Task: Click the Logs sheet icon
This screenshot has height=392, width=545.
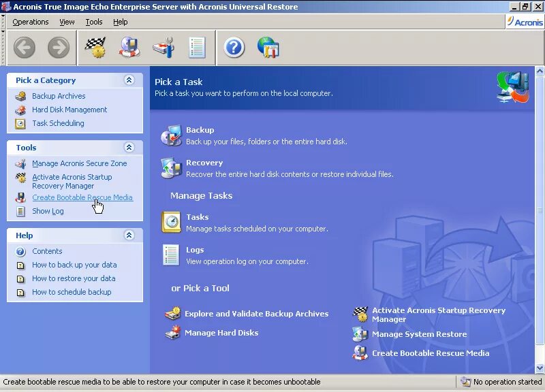Action: pos(171,255)
